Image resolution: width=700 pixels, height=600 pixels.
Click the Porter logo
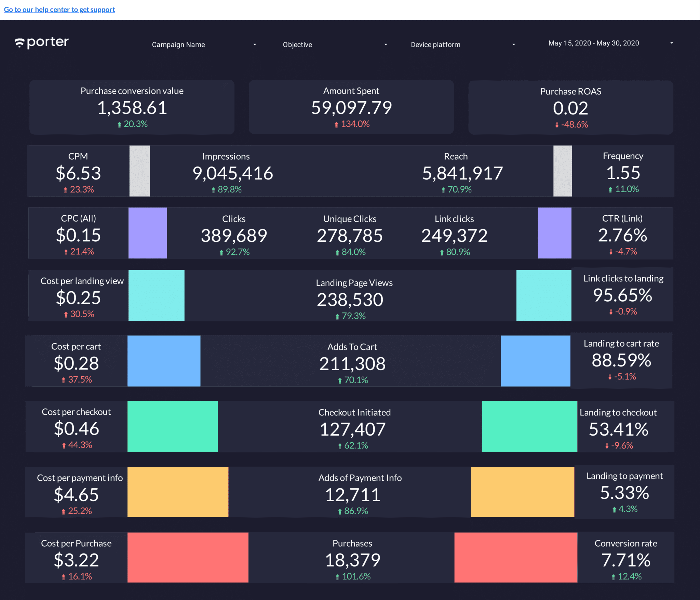[x=42, y=42]
